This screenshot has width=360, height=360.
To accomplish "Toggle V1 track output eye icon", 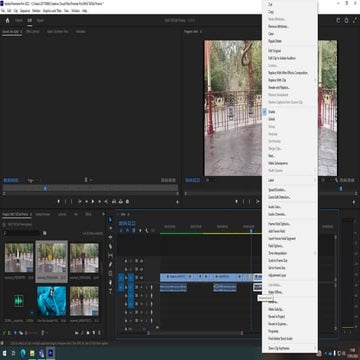I will [x=142, y=277].
